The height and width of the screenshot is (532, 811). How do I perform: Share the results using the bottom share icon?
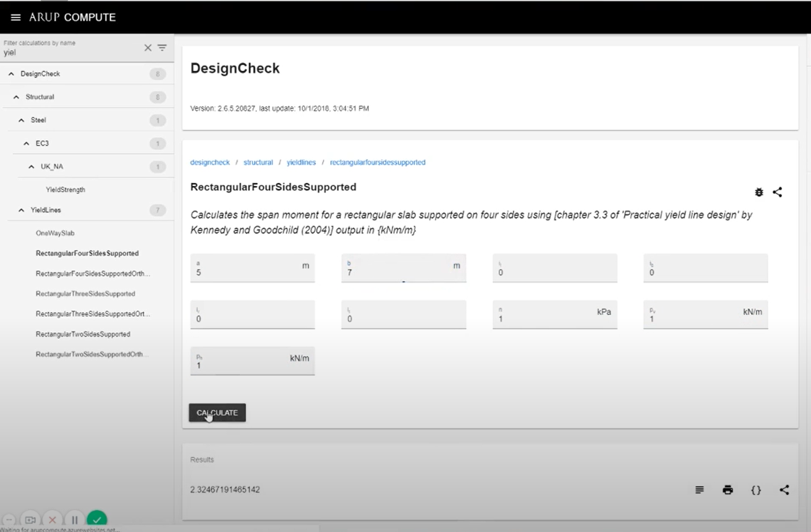tap(784, 490)
